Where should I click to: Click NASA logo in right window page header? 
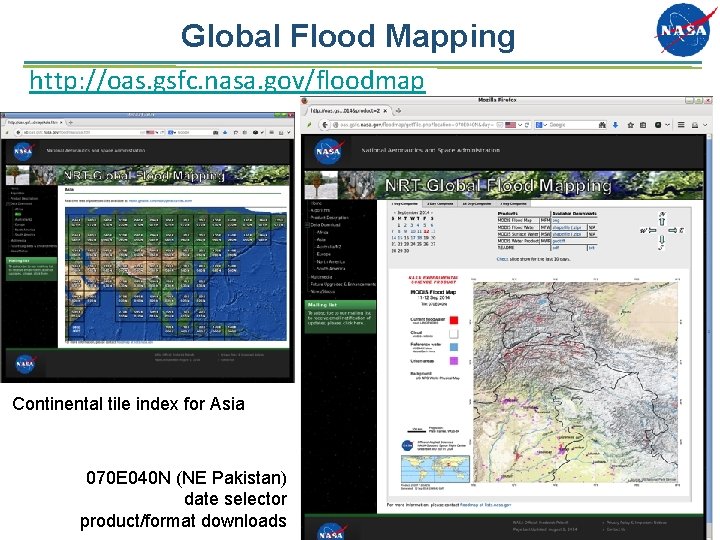[328, 151]
